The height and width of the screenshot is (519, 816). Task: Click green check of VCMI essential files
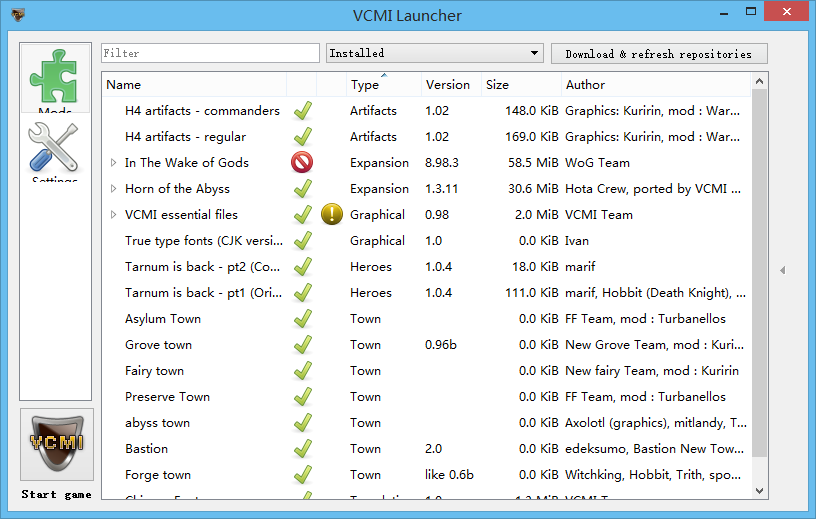pyautogui.click(x=302, y=214)
